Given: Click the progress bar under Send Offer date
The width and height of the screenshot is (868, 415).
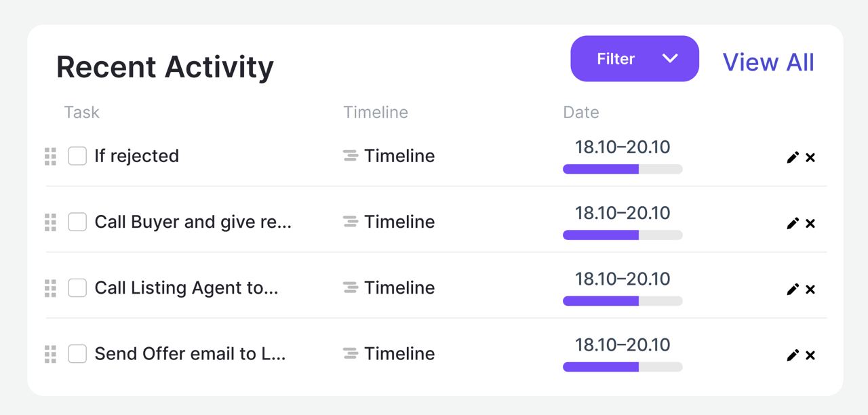Looking at the screenshot, I should [623, 367].
